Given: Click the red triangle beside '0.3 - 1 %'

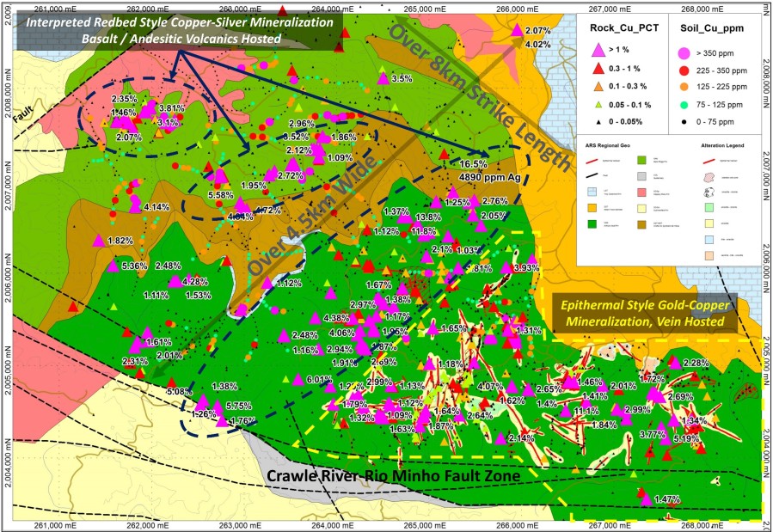Looking at the screenshot, I should [x=598, y=68].
